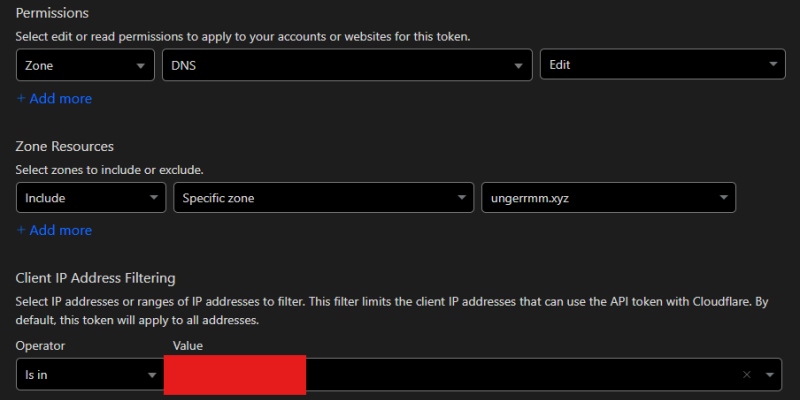Click the caret arrow beside DNS
Screen dimensions: 800x400
(518, 65)
